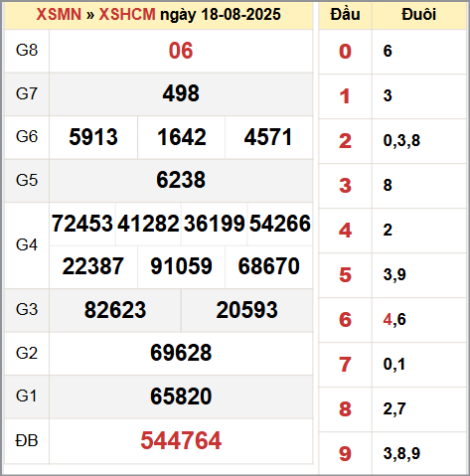
Task: Click the G4 number 54266
Action: (x=280, y=224)
